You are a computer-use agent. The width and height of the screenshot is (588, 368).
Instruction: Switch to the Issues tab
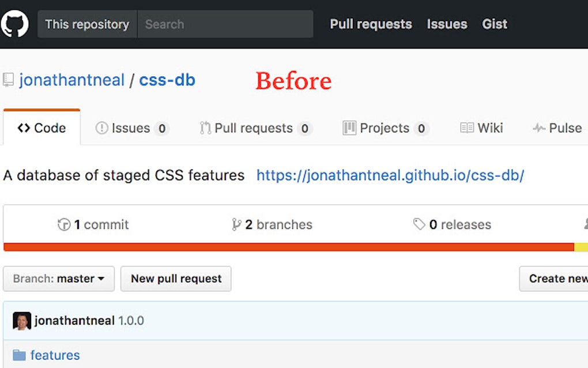pyautogui.click(x=131, y=128)
